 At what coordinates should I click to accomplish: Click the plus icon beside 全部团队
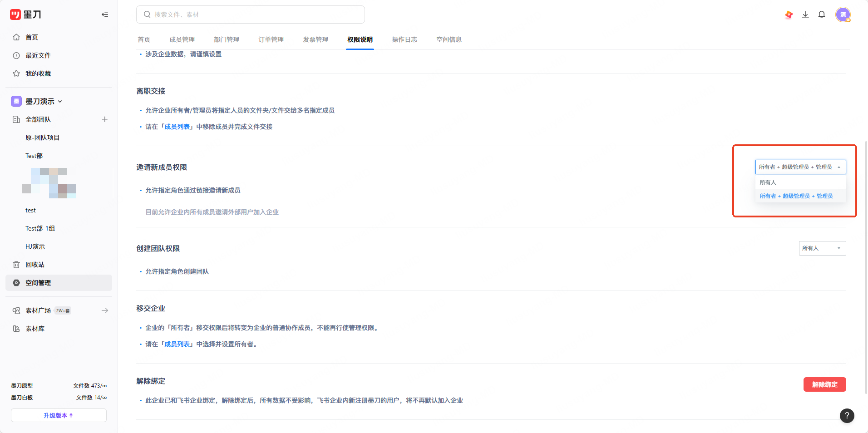click(x=105, y=119)
